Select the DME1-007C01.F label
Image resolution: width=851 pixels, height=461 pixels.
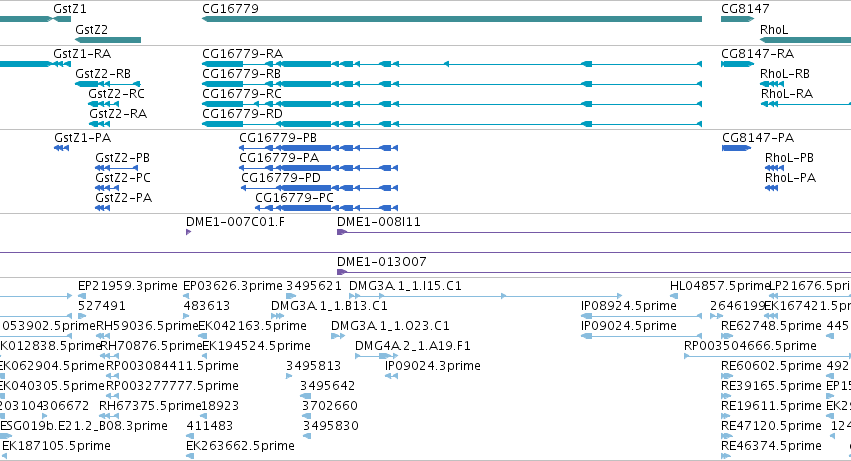coord(235,222)
